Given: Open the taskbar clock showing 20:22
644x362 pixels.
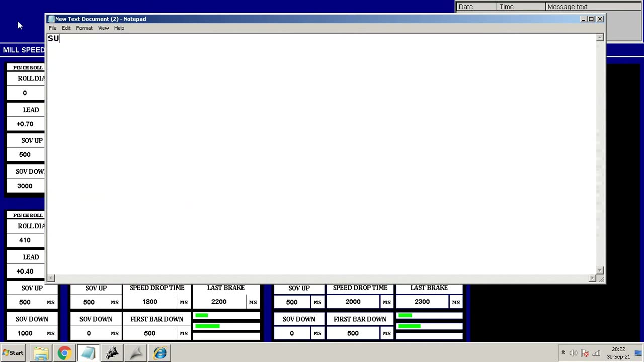Looking at the screenshot, I should pos(618,353).
